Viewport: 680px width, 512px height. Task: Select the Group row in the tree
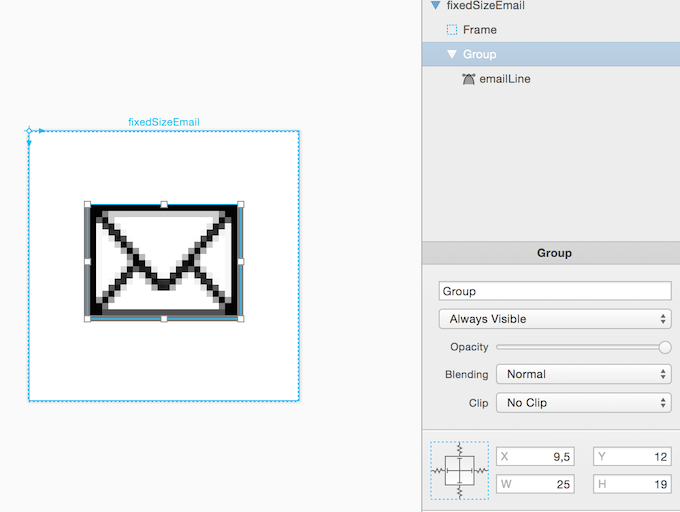click(x=551, y=54)
